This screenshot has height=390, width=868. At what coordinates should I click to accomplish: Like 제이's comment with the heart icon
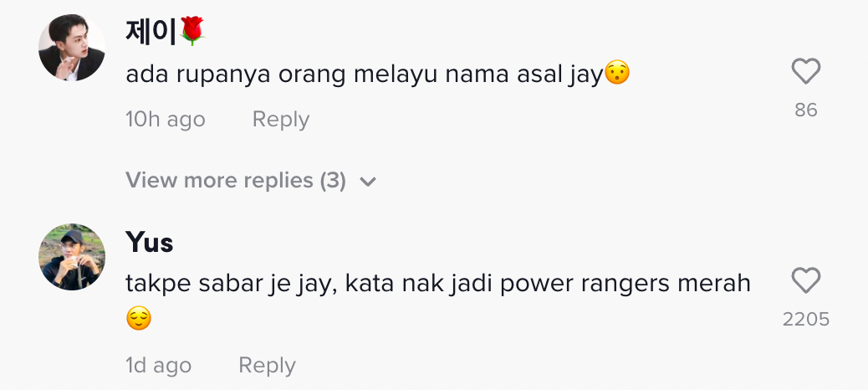(805, 71)
